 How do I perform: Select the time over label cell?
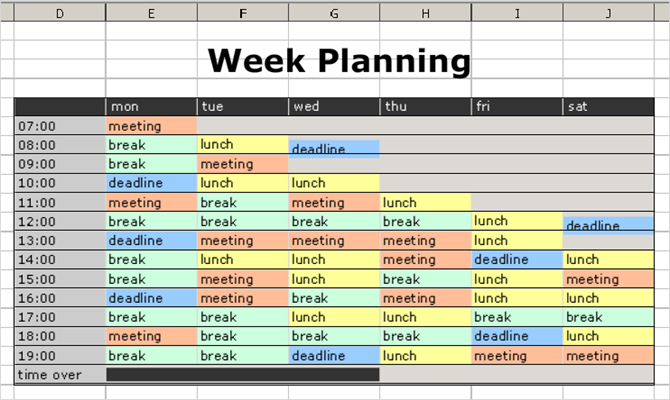pyautogui.click(x=60, y=375)
